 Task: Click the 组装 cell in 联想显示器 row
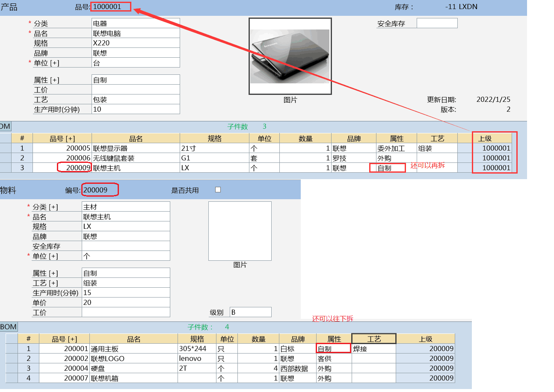pyautogui.click(x=437, y=148)
